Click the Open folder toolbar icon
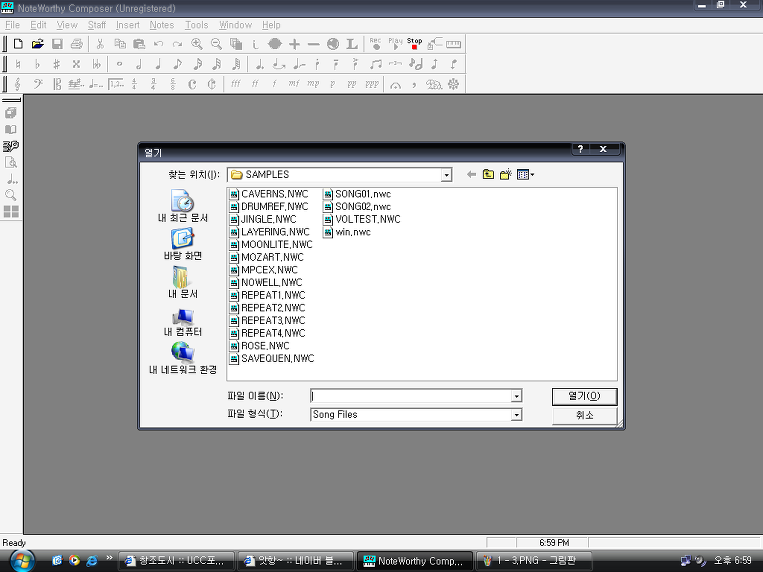Screen dimensions: 763x572 (37, 44)
